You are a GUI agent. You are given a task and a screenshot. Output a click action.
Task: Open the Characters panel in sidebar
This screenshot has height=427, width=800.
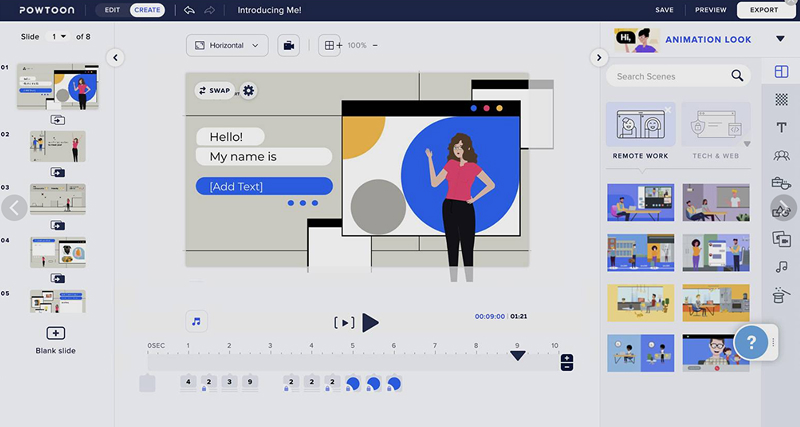pyautogui.click(x=781, y=155)
